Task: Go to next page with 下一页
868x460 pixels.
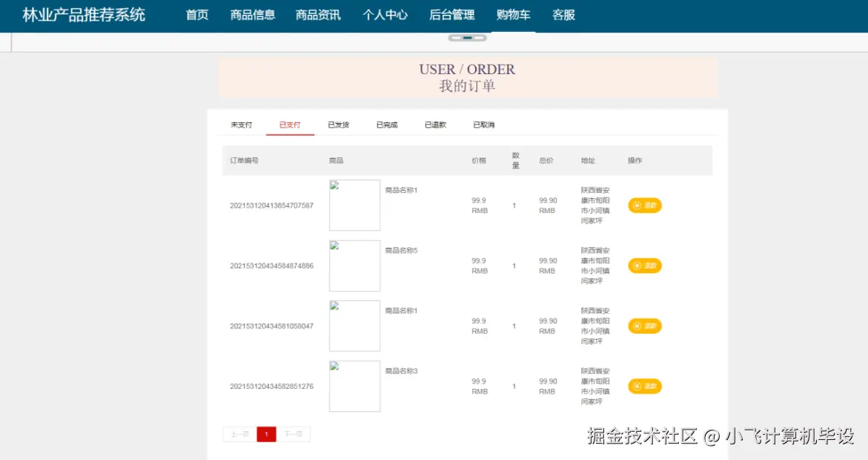Action: 293,434
